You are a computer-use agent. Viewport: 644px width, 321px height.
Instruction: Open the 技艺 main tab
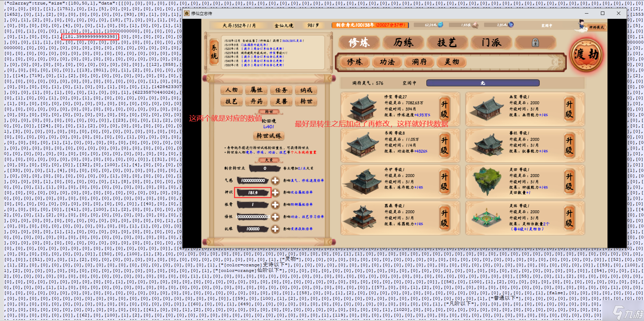(x=447, y=43)
